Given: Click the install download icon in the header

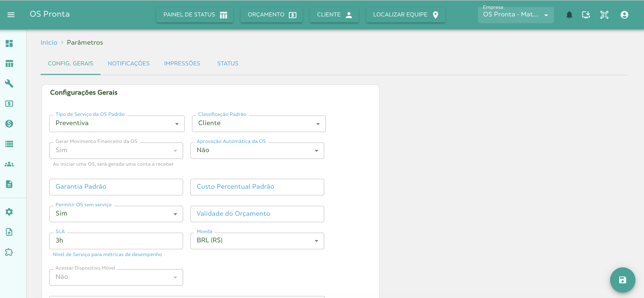Looking at the screenshot, I should click(x=586, y=15).
